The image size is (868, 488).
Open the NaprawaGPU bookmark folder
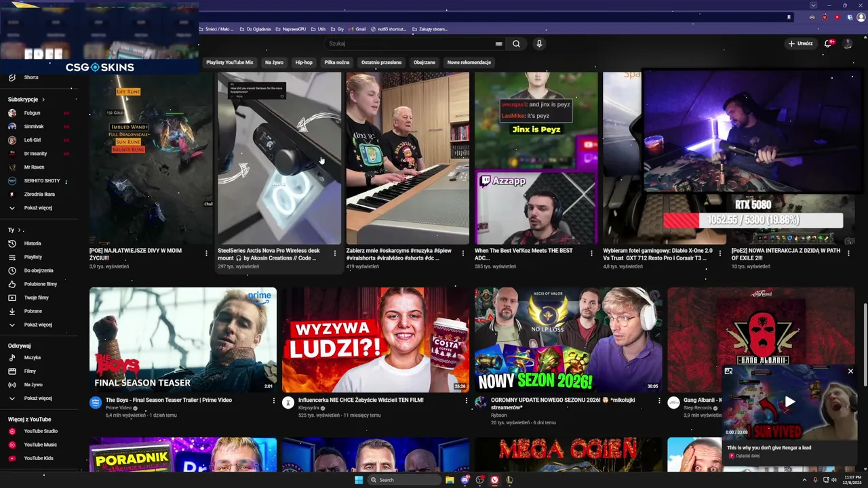(290, 29)
